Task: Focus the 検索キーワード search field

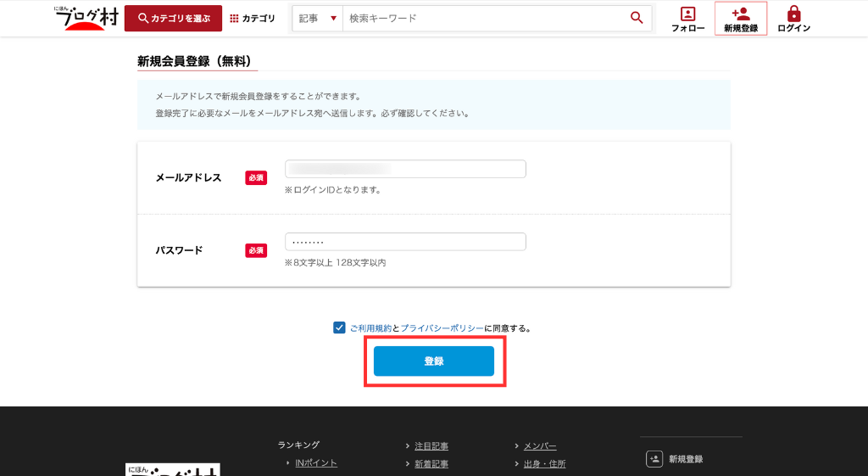Action: [x=484, y=19]
